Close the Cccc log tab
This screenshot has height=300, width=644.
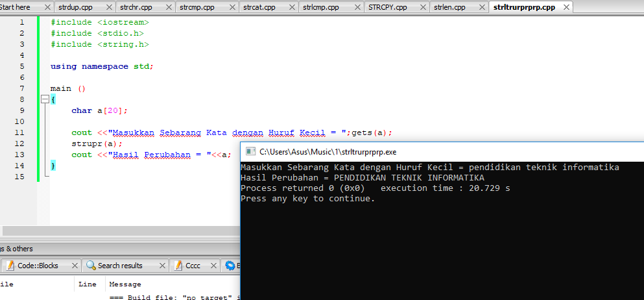[213, 266]
